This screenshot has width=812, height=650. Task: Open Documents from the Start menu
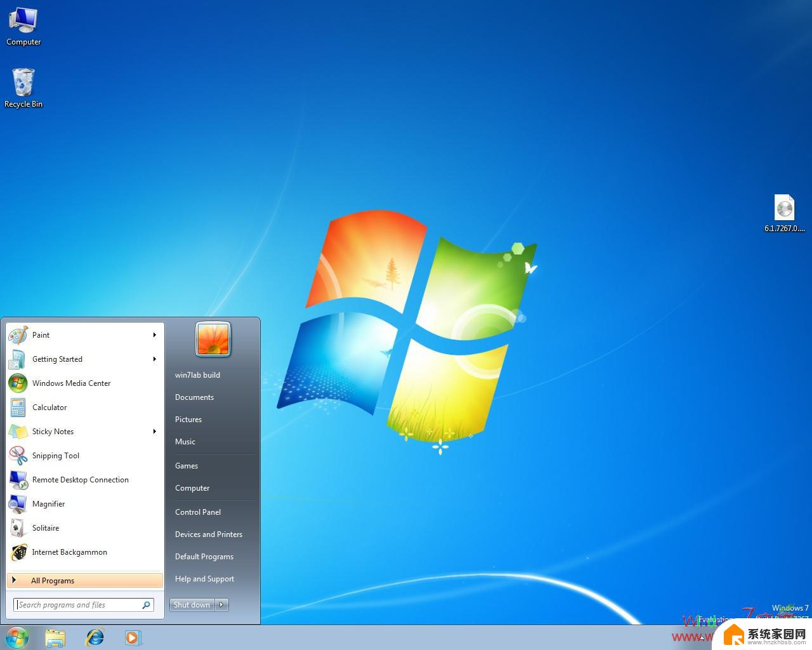[194, 397]
